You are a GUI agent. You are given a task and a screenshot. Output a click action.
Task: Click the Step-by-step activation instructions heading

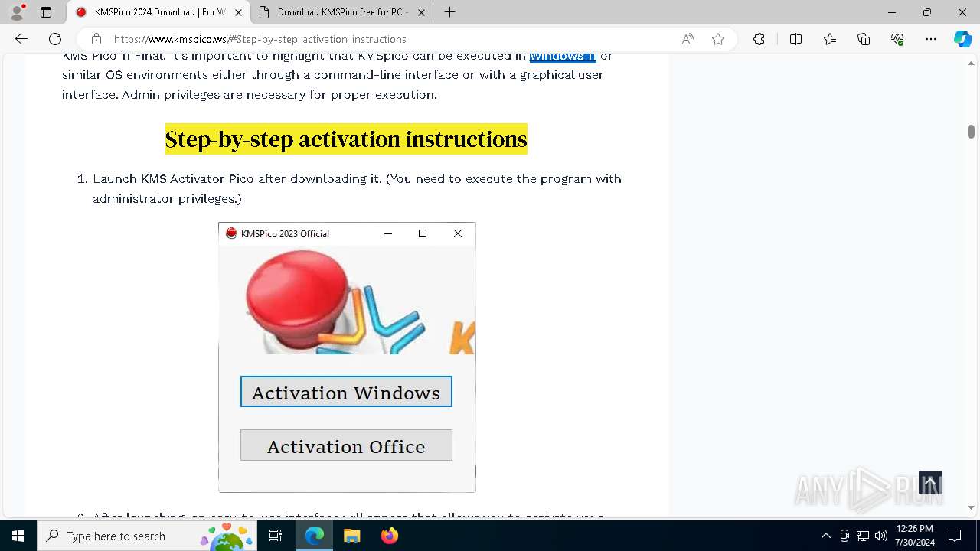point(346,139)
